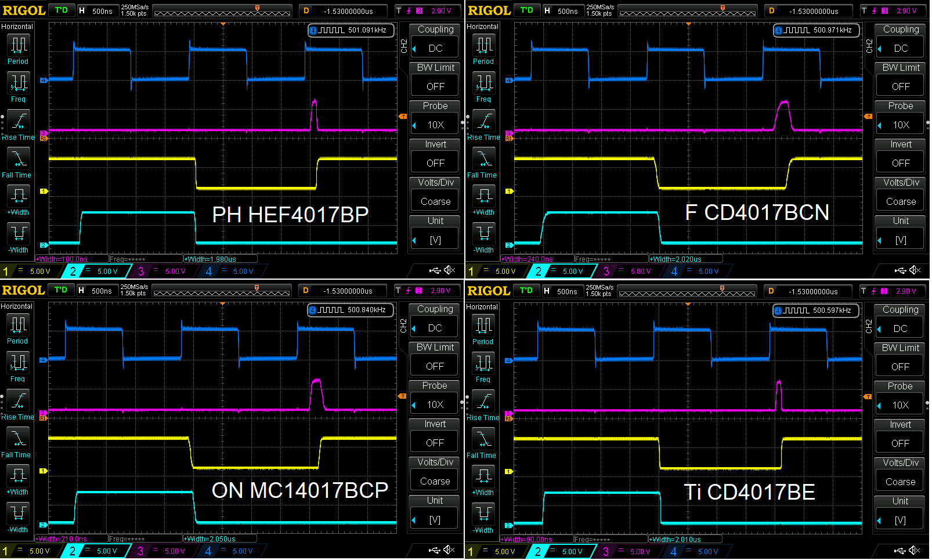Select Period measurement in the PH HEF4017BP panel

coord(19,49)
